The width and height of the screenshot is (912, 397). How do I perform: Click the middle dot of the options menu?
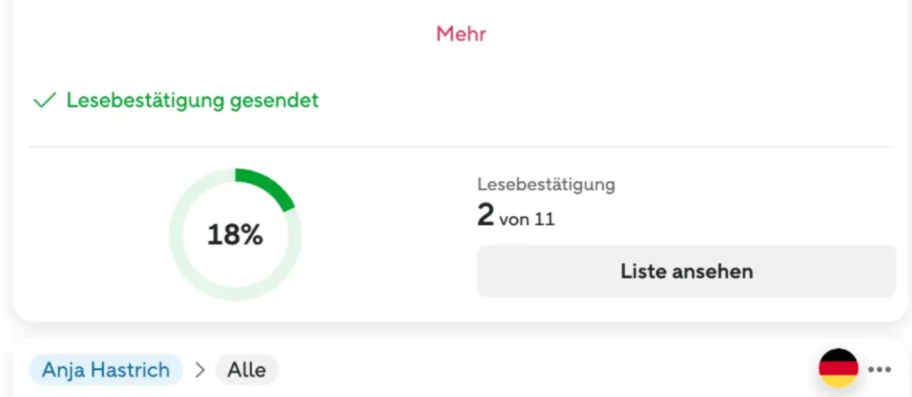coord(879,369)
